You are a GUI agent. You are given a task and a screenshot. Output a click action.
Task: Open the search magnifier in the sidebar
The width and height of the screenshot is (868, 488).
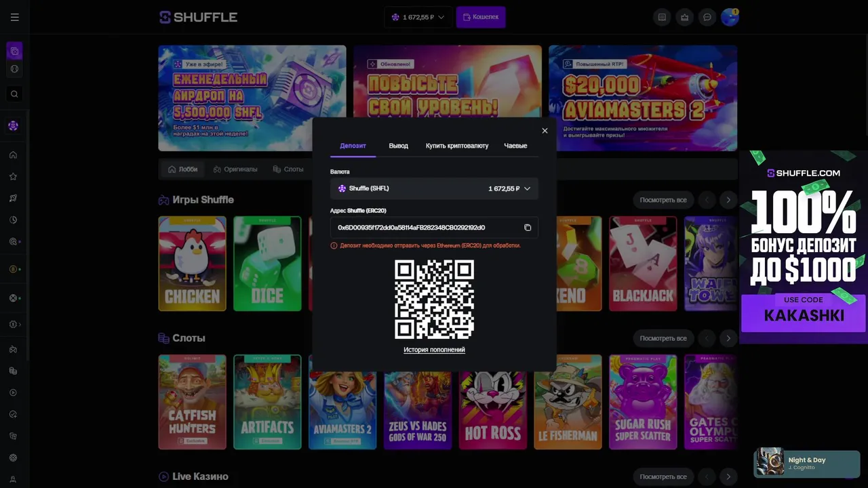14,94
